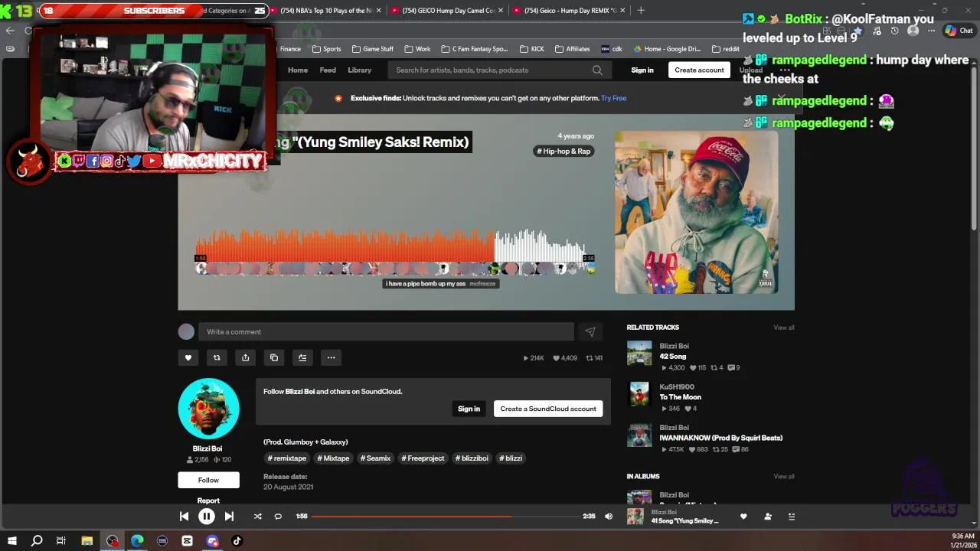Click the search magnifier in the SoundCloud search bar

click(597, 70)
